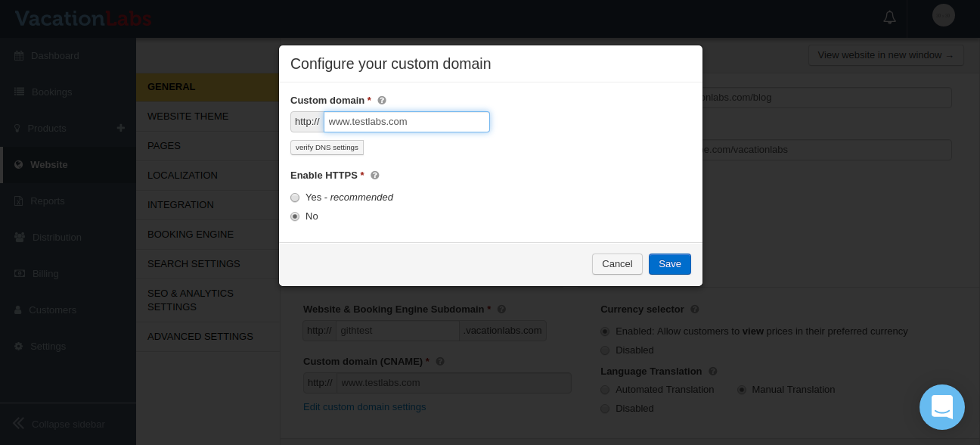Viewport: 980px width, 445px height.
Task: Click the notification bell icon
Action: 889,17
